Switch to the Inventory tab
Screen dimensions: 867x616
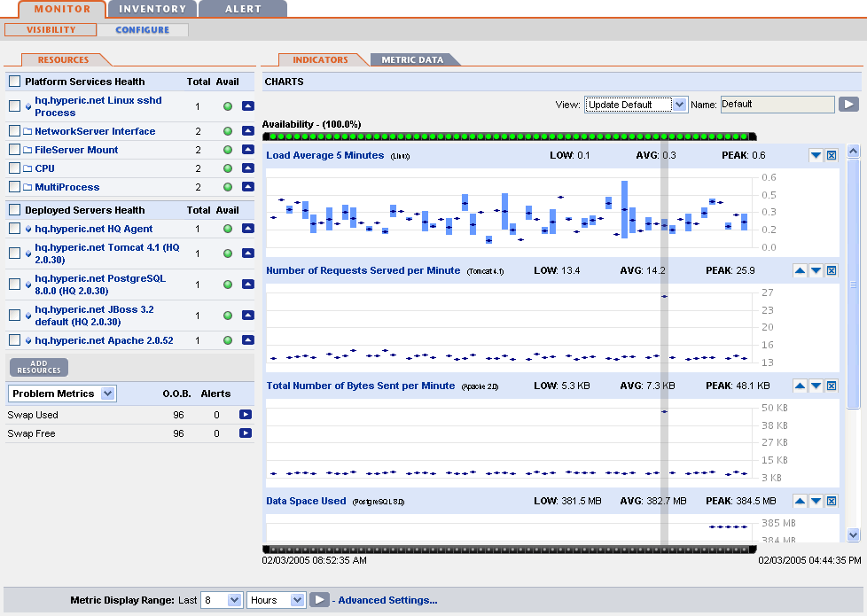coord(152,9)
